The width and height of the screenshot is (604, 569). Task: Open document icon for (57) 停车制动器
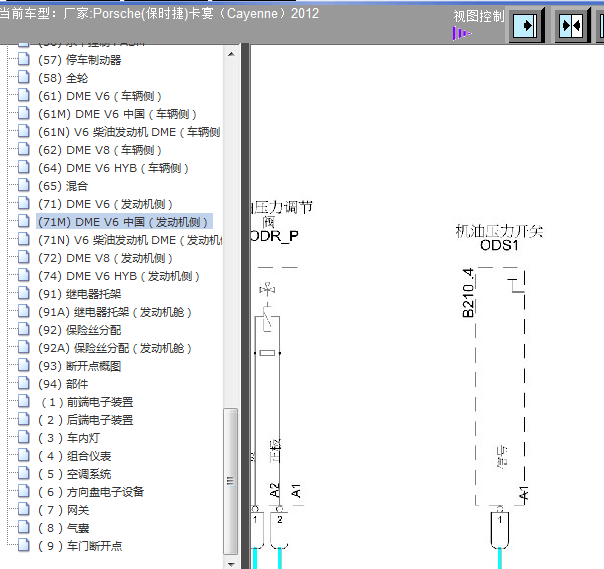point(23,59)
